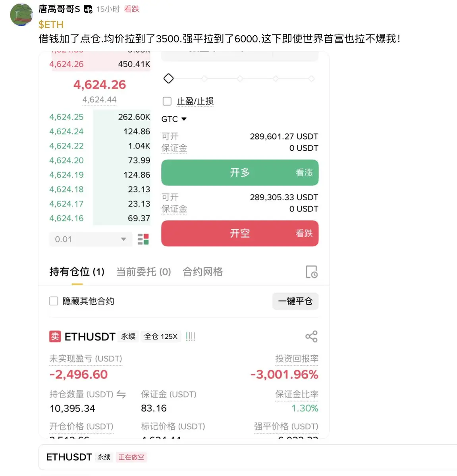Click the margin level bars indicator
This screenshot has height=476, width=457.
click(x=191, y=336)
